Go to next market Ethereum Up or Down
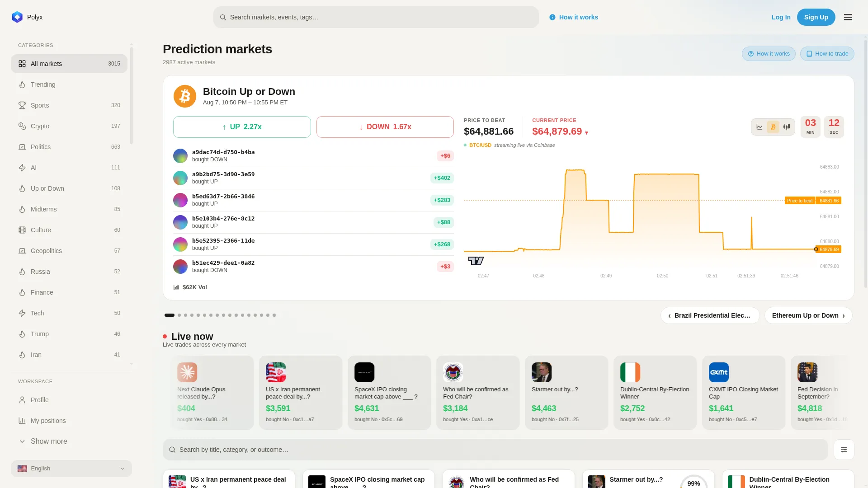Screen dimensions: 868x488 tap(808, 315)
